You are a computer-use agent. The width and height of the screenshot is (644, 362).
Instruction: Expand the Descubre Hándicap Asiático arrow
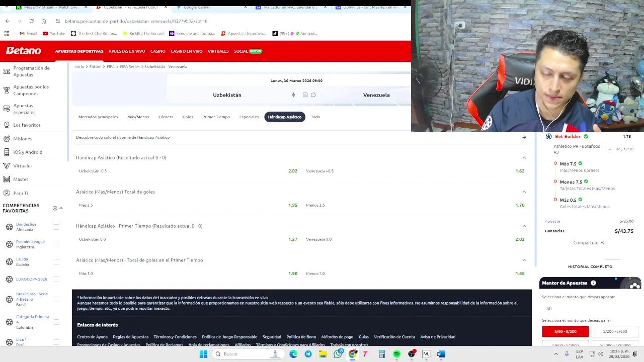(524, 137)
